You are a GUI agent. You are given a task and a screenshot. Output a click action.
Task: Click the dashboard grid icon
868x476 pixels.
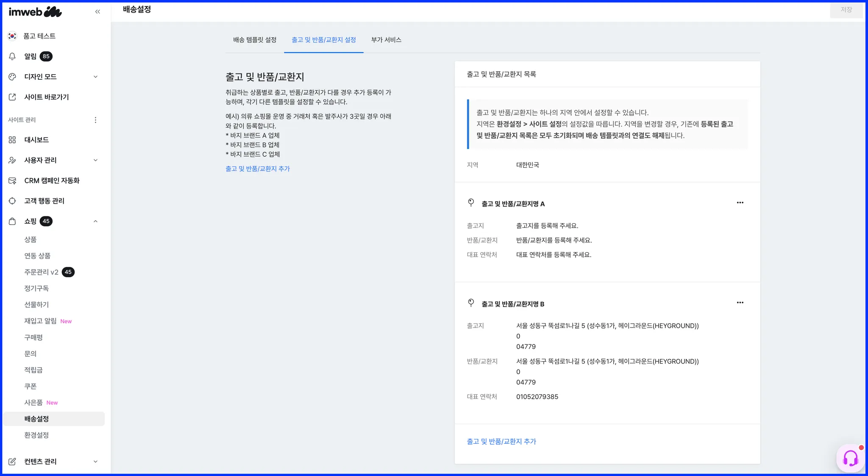point(12,140)
